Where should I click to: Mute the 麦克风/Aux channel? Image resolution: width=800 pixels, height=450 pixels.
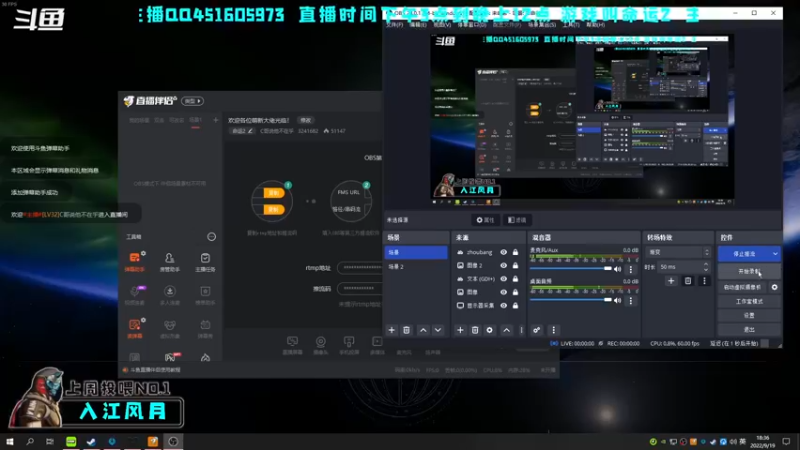[618, 269]
